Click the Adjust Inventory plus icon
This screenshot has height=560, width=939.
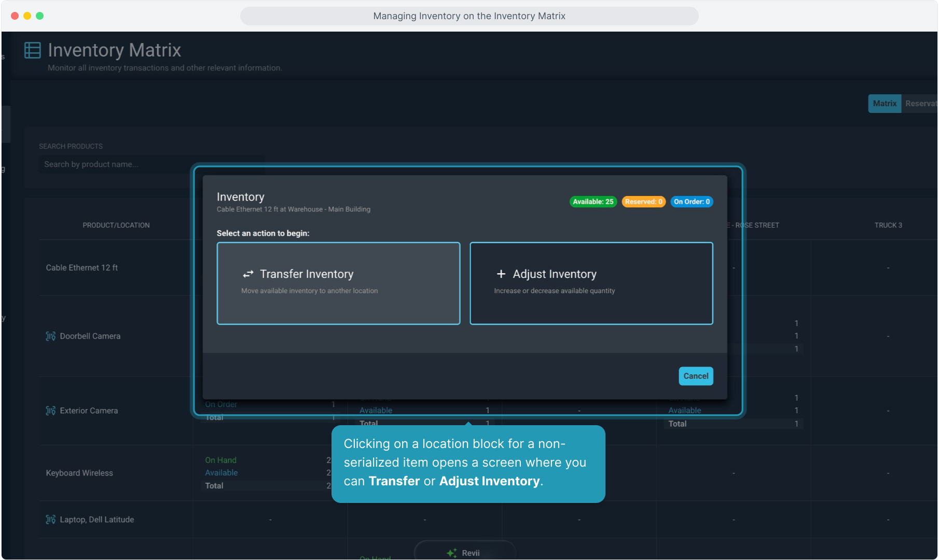click(x=501, y=274)
